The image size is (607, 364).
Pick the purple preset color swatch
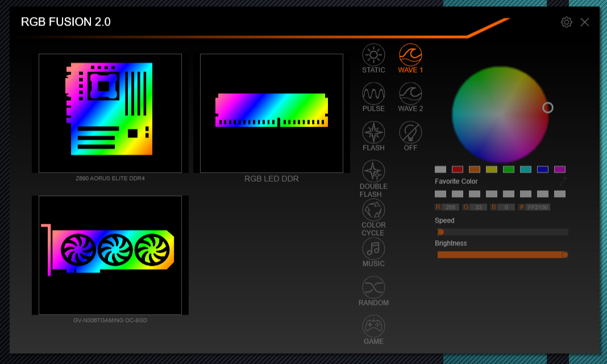click(x=559, y=169)
